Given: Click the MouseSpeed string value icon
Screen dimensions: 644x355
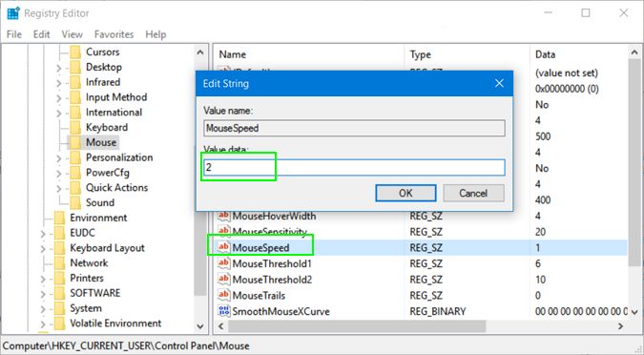Looking at the screenshot, I should pos(224,247).
